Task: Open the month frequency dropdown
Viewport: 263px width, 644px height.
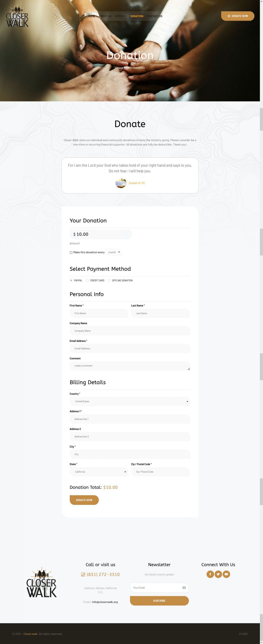Action: coord(114,252)
